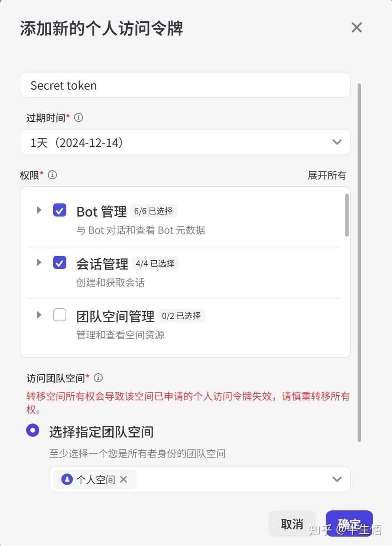Click the info icon next to 权限
The height and width of the screenshot is (546, 392).
52,175
